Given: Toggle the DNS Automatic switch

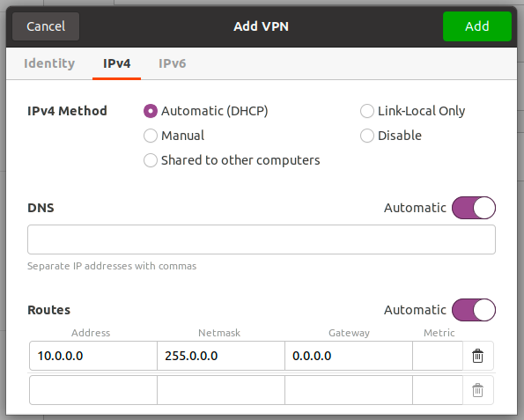Looking at the screenshot, I should (474, 208).
